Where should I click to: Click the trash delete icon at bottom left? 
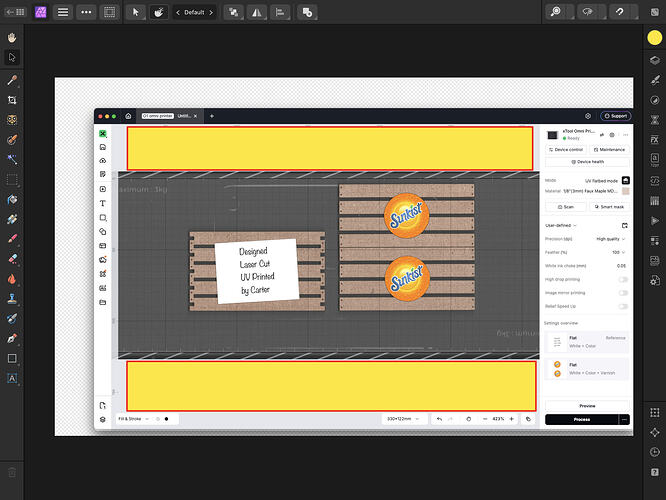[12, 472]
